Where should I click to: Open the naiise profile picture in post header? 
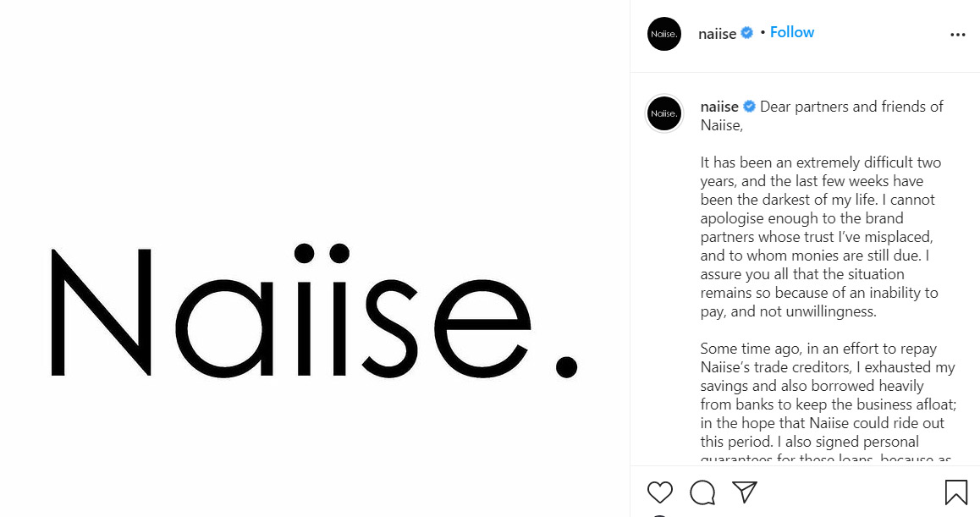click(664, 34)
